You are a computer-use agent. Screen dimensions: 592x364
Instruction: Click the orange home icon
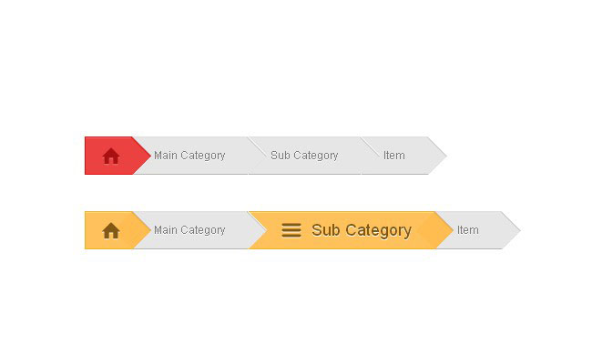111,230
